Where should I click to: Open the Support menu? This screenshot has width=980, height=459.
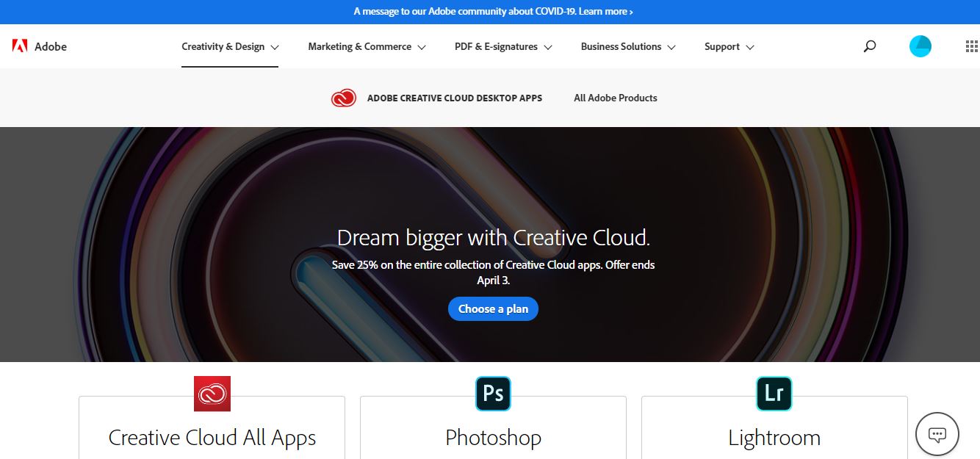coord(729,46)
